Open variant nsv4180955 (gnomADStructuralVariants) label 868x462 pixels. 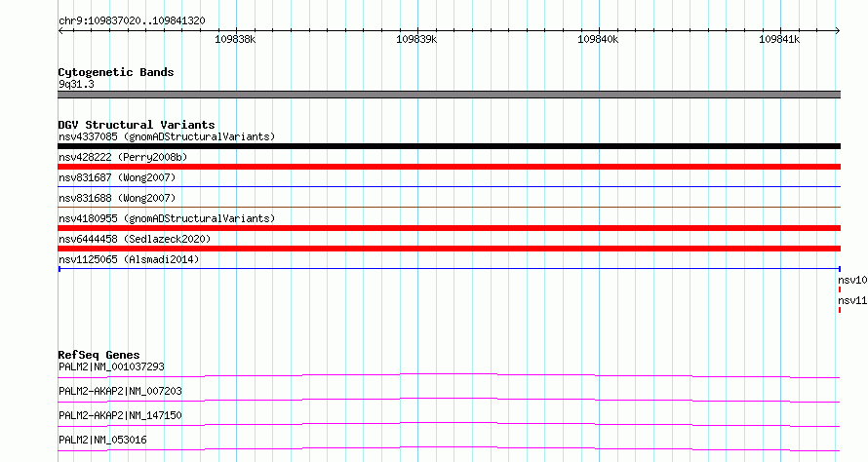167,218
